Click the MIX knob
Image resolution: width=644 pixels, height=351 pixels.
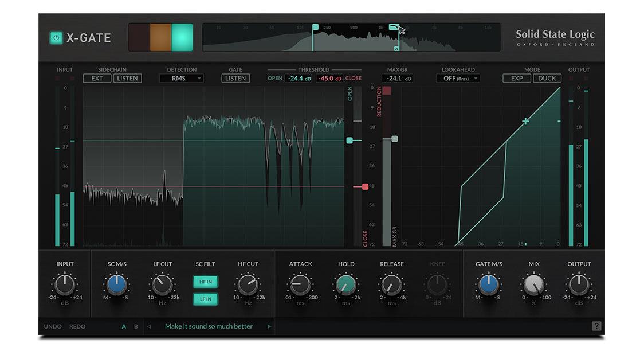[x=534, y=284]
